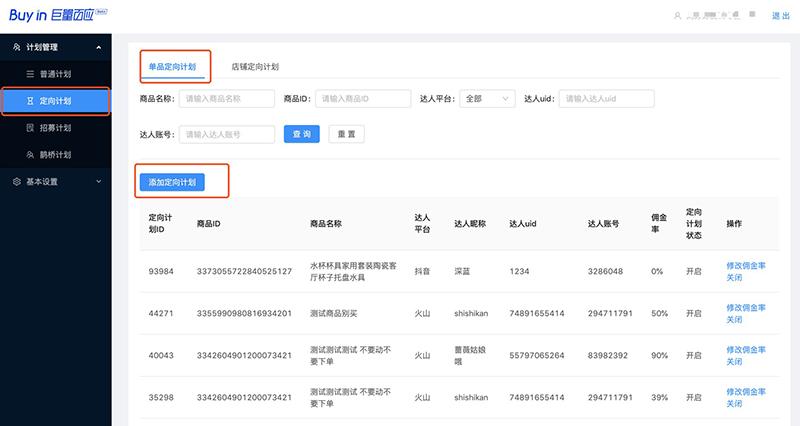Collapse the 计划管理 menu chevron
The width and height of the screenshot is (800, 426).
pos(98,47)
